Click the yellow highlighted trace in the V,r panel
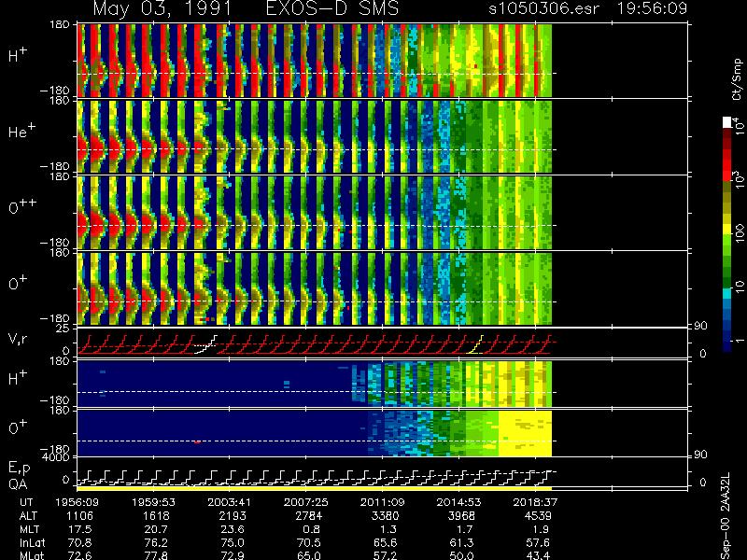Screen dimensions: 747x560 coord(475,344)
